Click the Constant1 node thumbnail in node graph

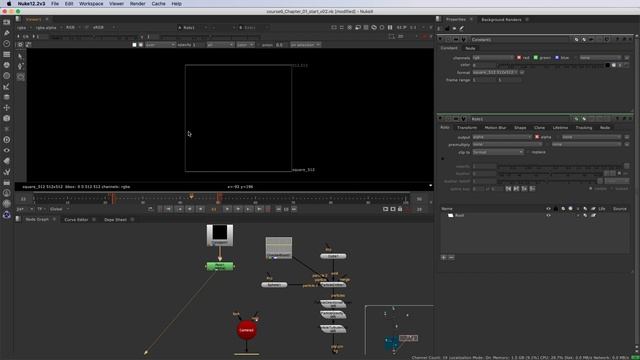pos(220,235)
